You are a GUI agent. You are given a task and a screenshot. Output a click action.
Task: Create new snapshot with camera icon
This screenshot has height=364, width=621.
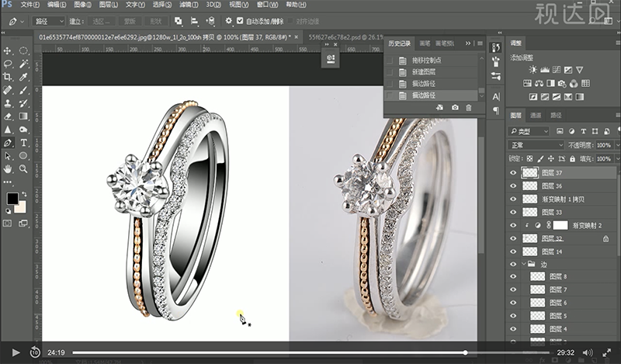pos(455,108)
